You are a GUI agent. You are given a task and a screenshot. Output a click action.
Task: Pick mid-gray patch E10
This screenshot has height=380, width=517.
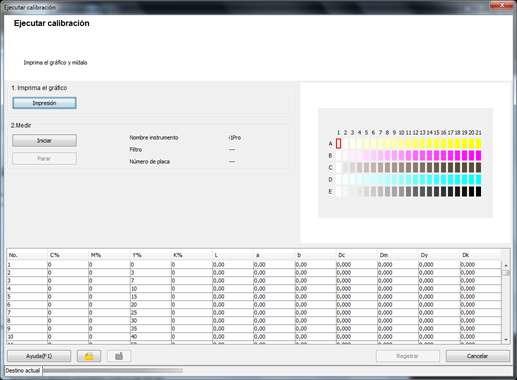(x=401, y=191)
